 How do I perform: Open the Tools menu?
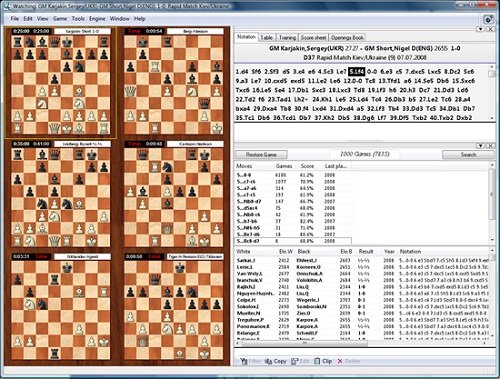click(x=78, y=19)
